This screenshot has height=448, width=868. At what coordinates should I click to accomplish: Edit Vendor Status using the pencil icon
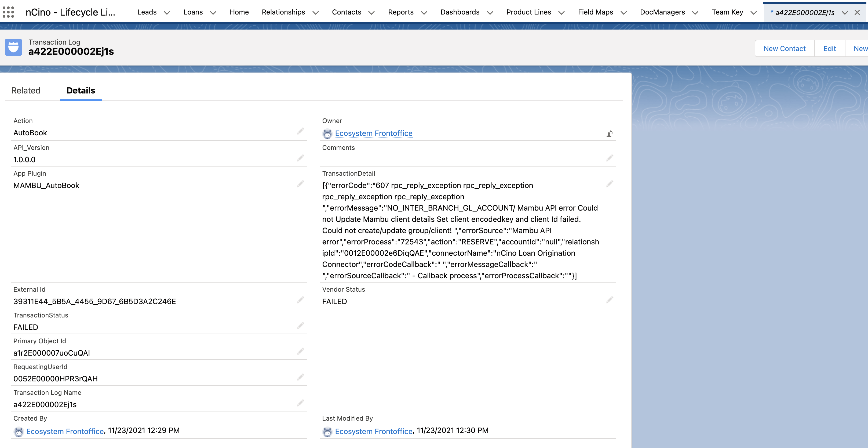(x=610, y=300)
